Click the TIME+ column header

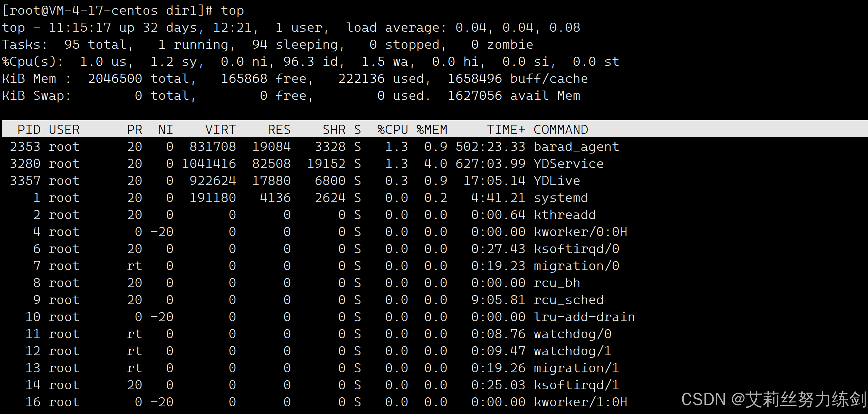[x=506, y=130]
